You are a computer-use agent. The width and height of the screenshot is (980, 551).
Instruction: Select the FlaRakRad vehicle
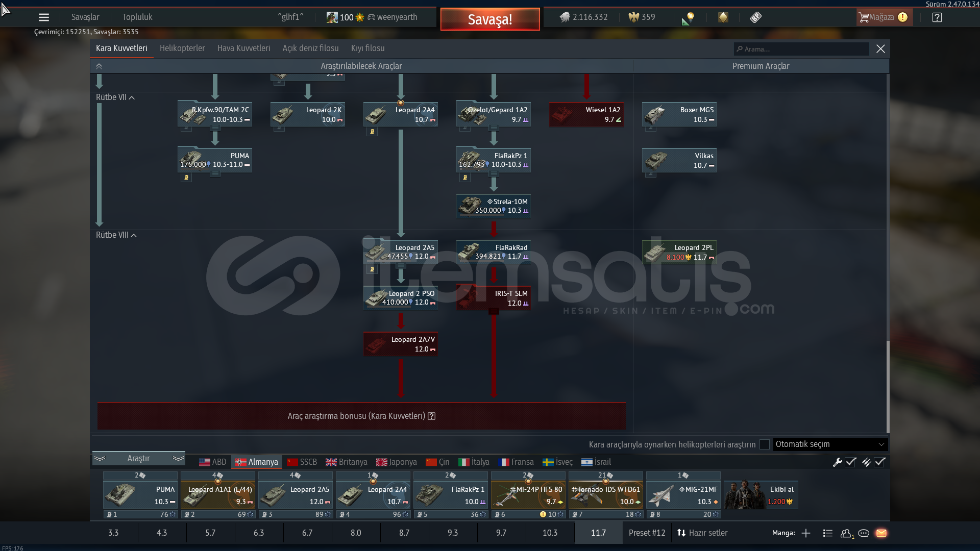click(x=494, y=252)
